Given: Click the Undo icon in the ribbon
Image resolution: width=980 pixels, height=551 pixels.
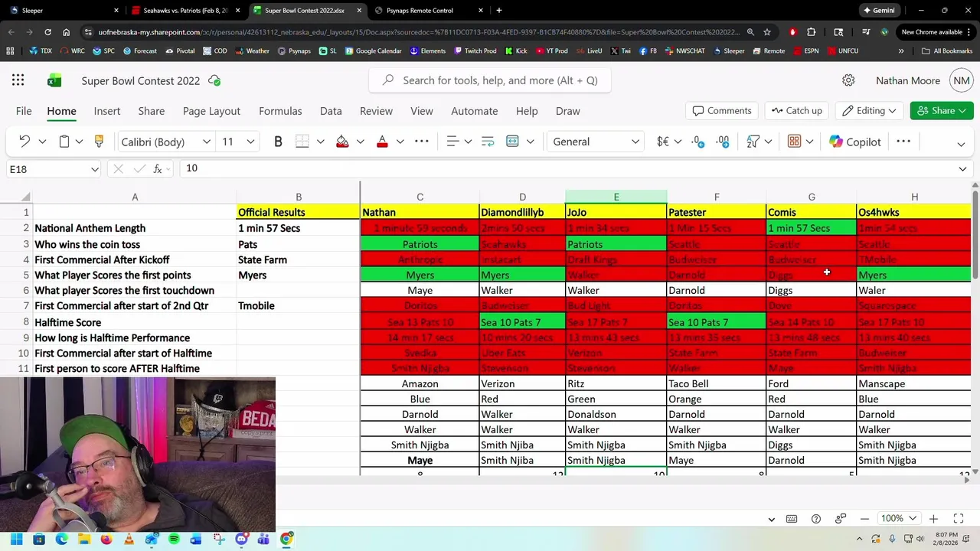Looking at the screenshot, I should coord(24,142).
